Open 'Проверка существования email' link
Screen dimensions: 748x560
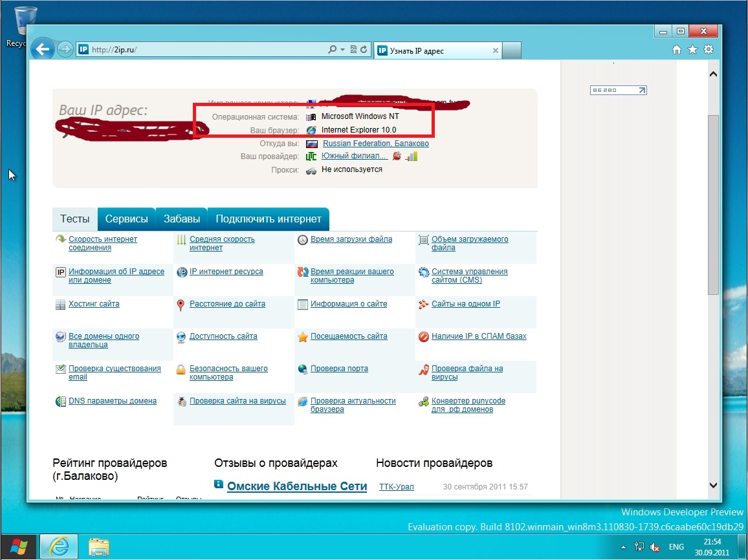pyautogui.click(x=115, y=372)
